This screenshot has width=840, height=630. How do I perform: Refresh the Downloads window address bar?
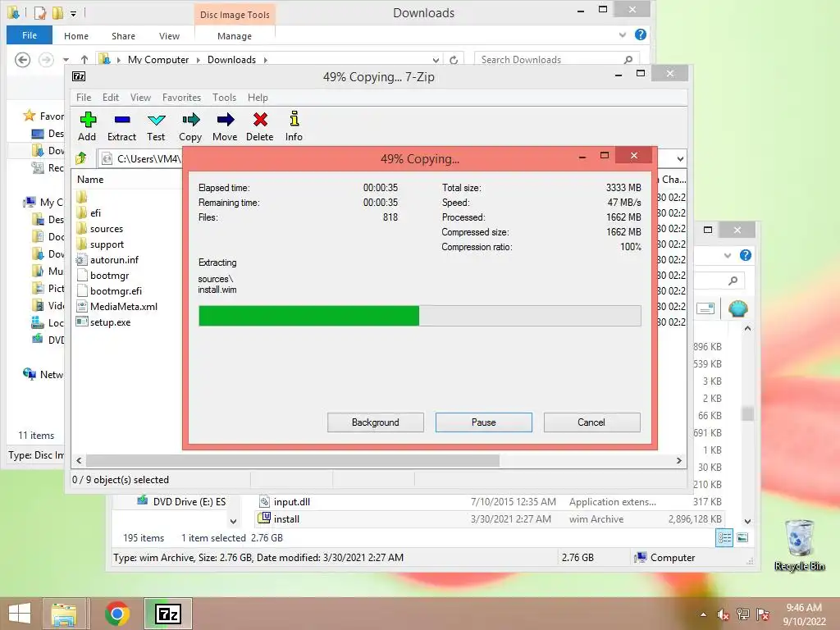coord(453,59)
